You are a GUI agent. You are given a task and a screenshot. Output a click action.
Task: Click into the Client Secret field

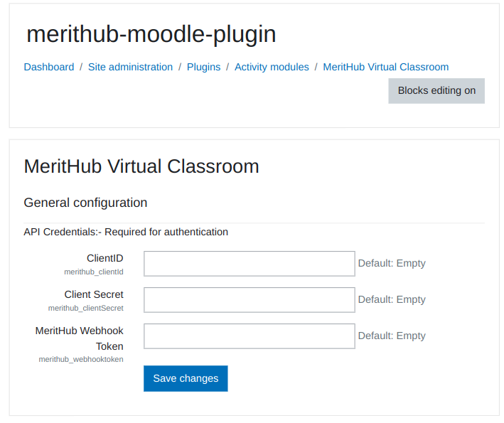[x=249, y=299]
